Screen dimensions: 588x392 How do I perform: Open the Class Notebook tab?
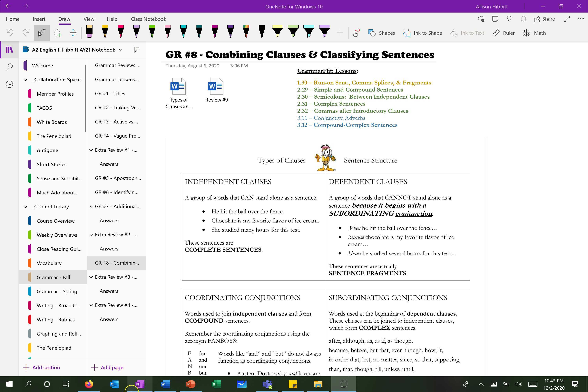click(148, 19)
